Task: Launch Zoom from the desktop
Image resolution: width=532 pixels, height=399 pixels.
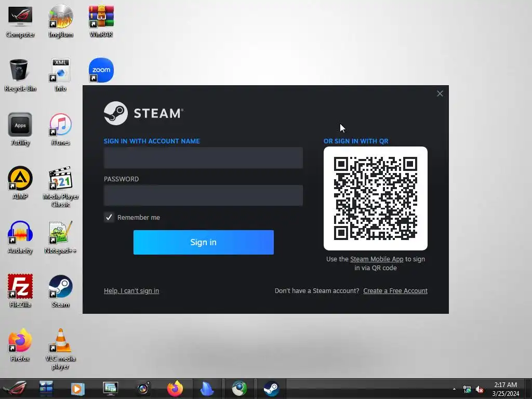Action: 101,70
